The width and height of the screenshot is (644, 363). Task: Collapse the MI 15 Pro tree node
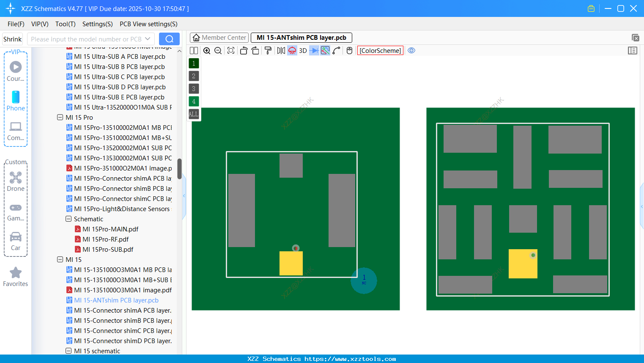pos(60,117)
